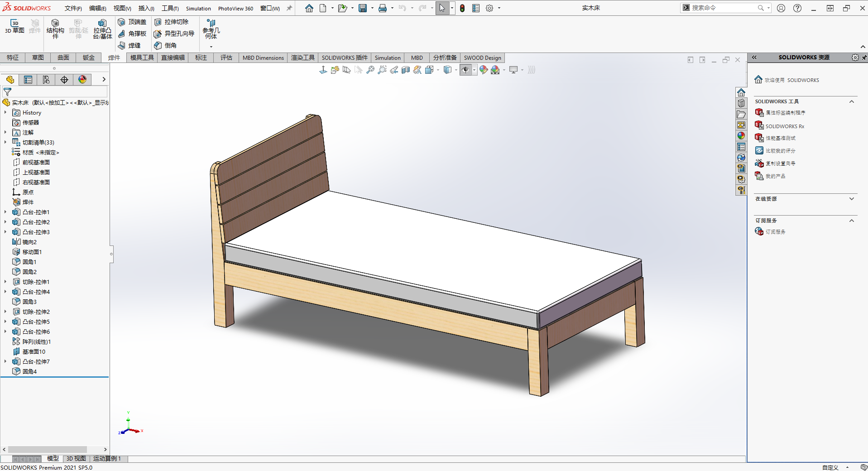Expand the 在线资源 section
The image size is (868, 471).
point(852,199)
